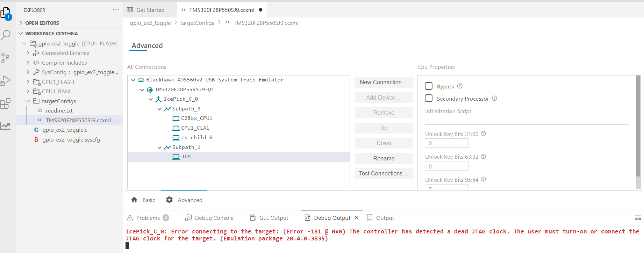Click help icon for Unlock Key Bits 63:32
Viewport: 644px width, 253px height.
tap(483, 157)
